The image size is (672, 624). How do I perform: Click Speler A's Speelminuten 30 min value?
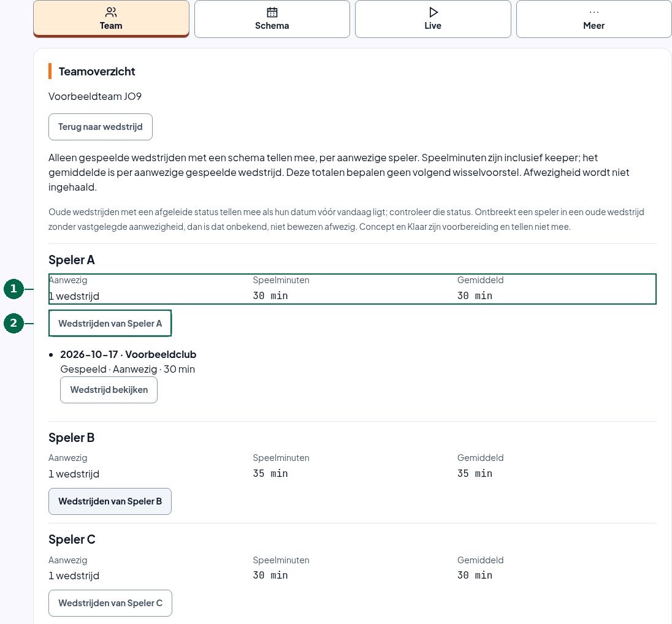[270, 295]
